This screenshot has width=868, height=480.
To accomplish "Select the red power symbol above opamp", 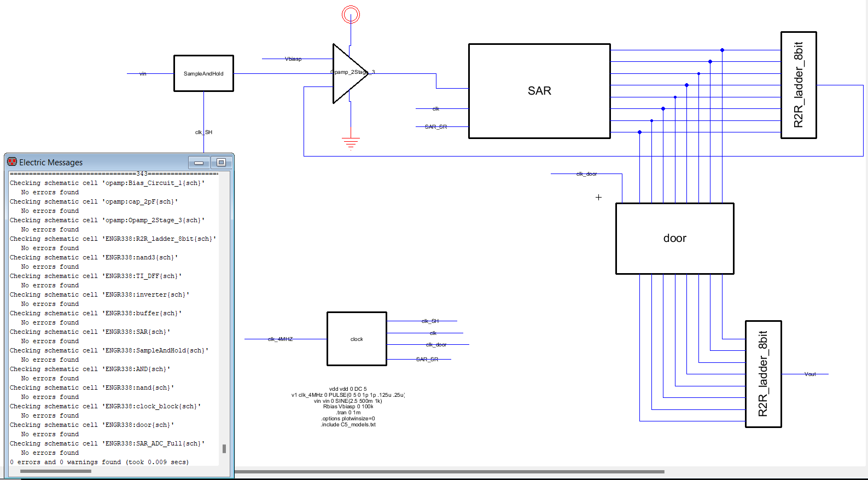I will [x=351, y=14].
